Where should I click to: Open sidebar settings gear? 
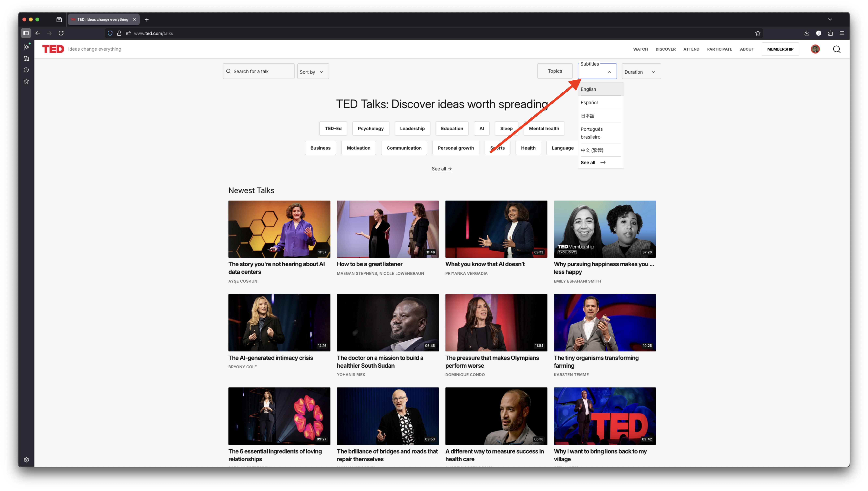[26, 460]
